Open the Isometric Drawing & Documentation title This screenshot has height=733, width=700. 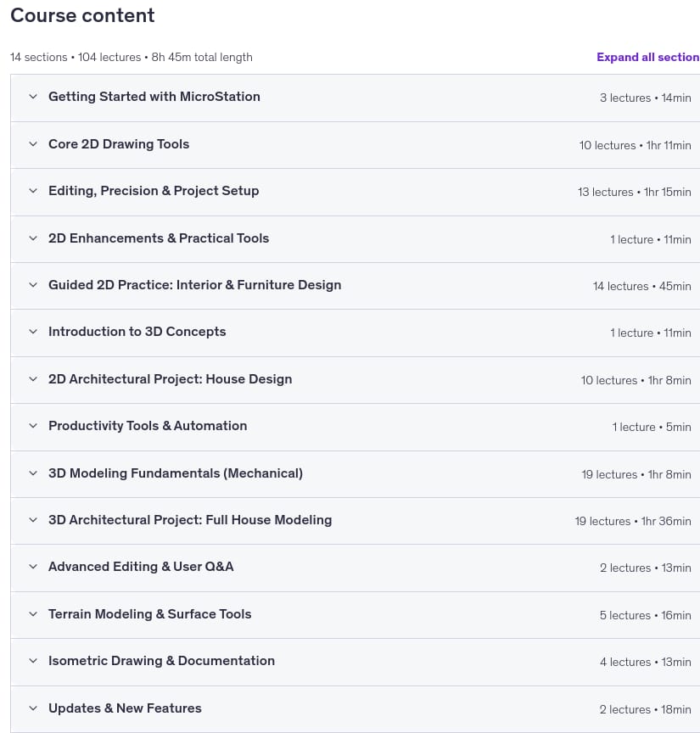161,661
